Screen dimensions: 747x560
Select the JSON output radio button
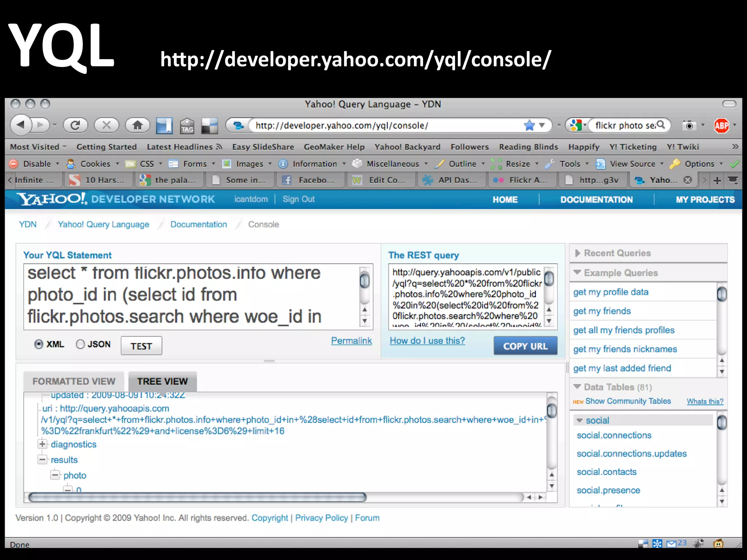[80, 344]
